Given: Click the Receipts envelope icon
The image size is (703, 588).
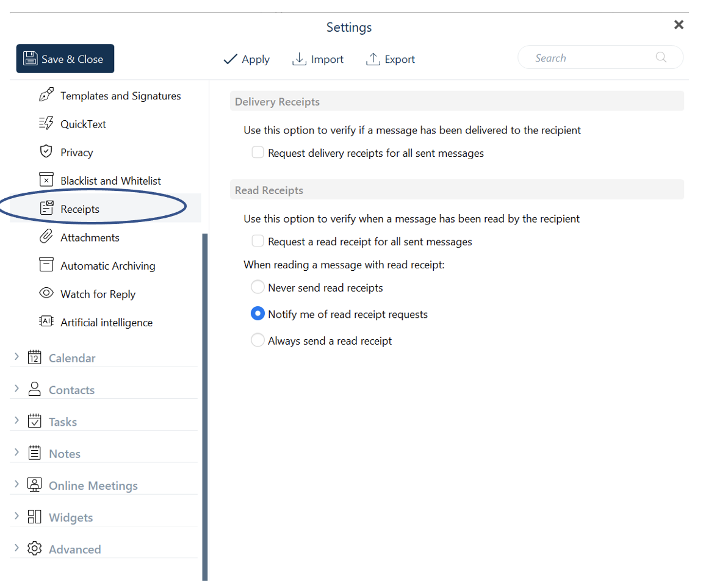Looking at the screenshot, I should coord(46,208).
